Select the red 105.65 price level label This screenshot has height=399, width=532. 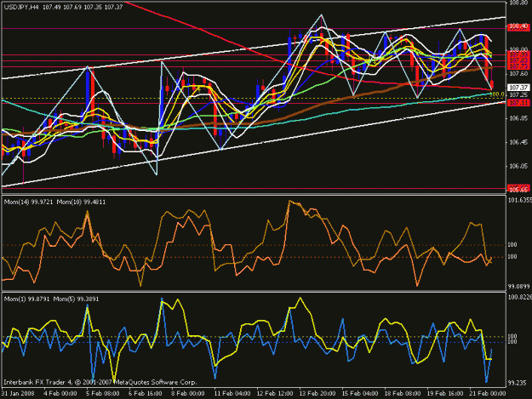tap(518, 188)
